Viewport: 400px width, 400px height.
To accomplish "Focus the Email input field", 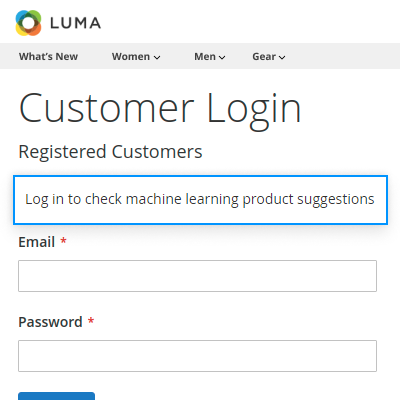I will point(197,276).
